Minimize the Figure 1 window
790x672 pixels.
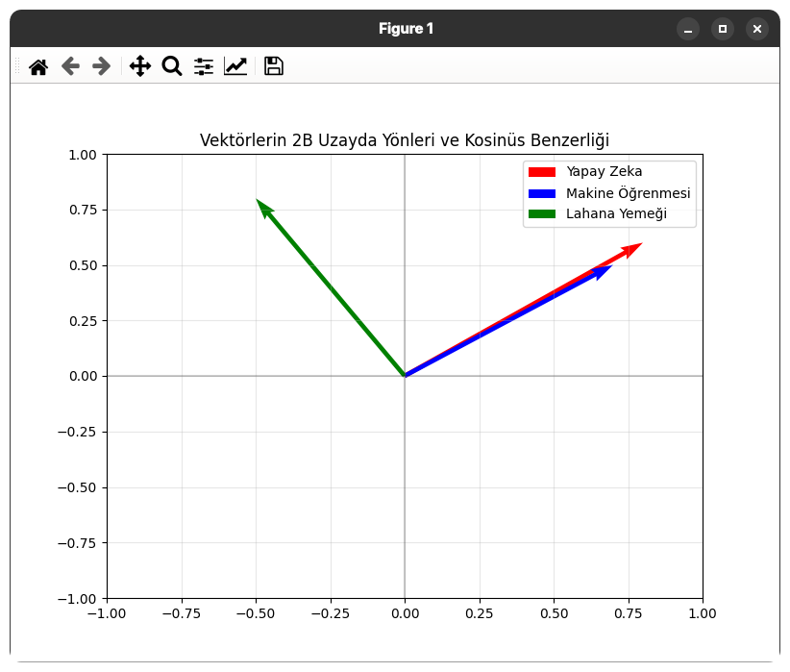(x=688, y=29)
